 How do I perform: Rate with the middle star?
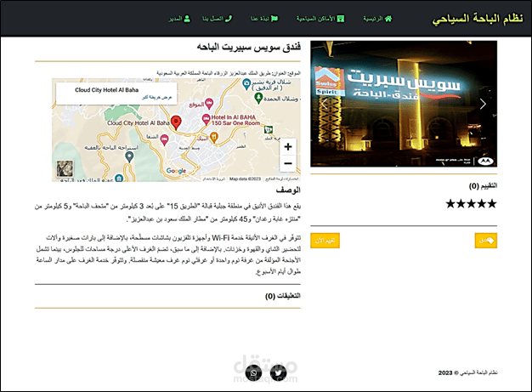point(472,203)
